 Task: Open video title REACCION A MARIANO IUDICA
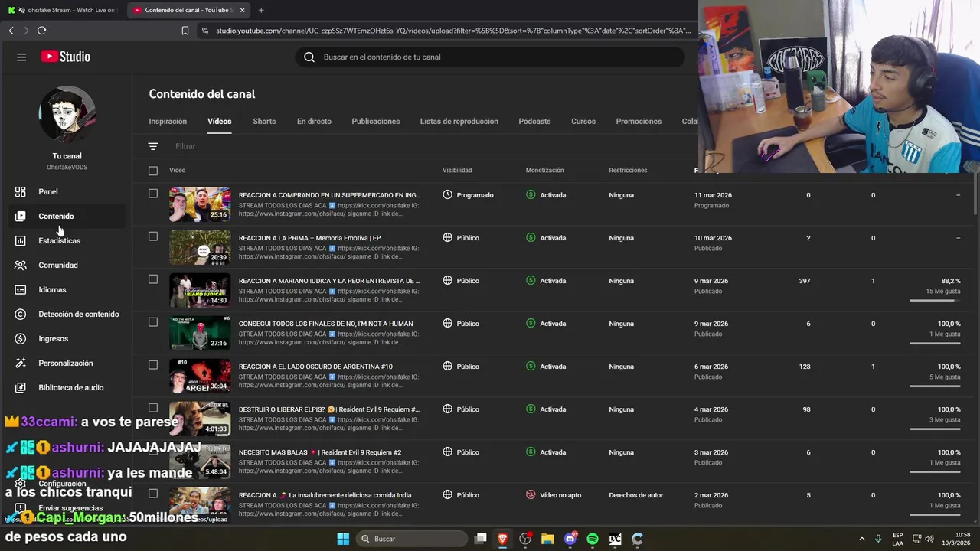(x=329, y=281)
